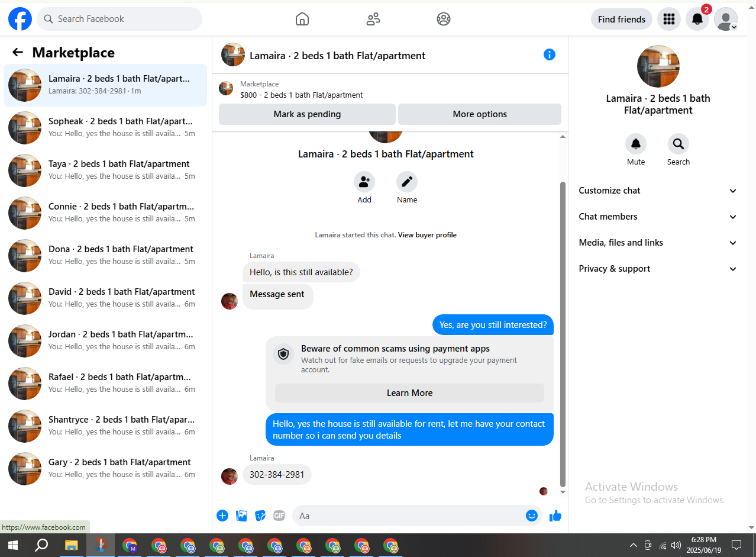Open the Menu grid icon

669,19
